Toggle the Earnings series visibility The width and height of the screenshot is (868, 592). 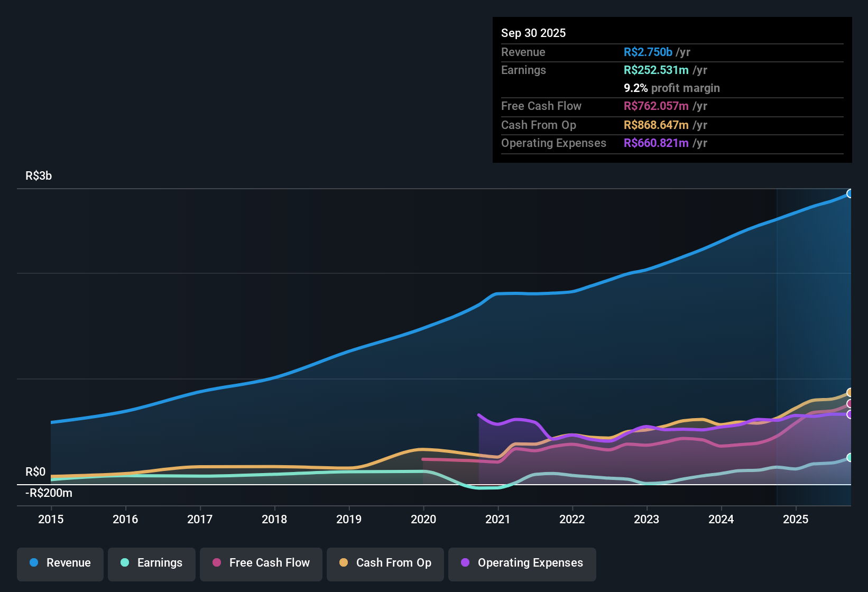[152, 563]
